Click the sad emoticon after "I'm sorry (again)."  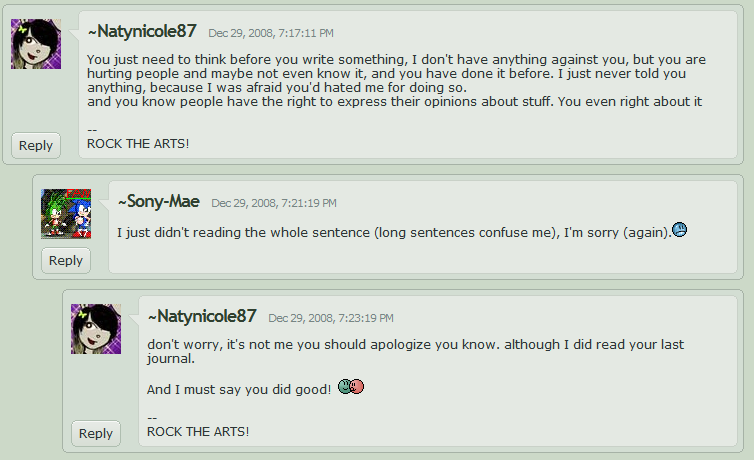679,231
